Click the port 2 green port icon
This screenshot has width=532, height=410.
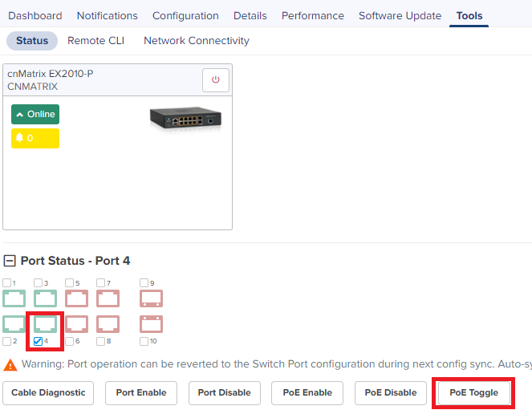[14, 324]
